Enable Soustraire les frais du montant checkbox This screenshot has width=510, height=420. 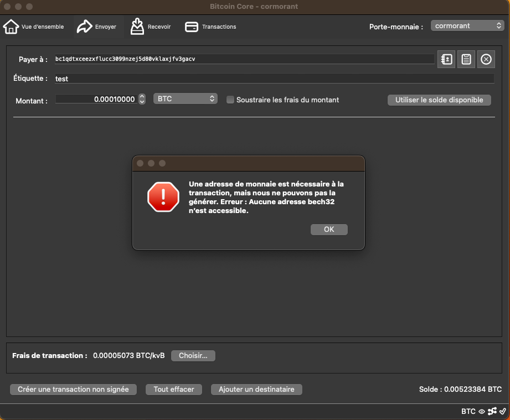[x=230, y=100]
